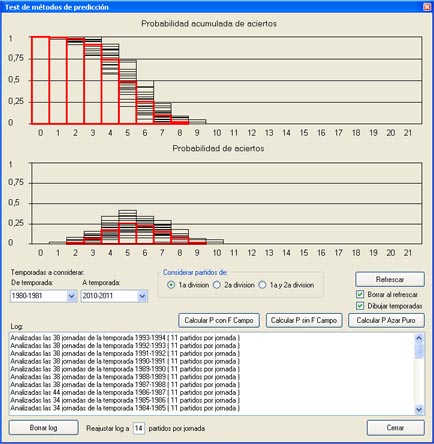Click the log scrollbar up arrow

[419, 338]
